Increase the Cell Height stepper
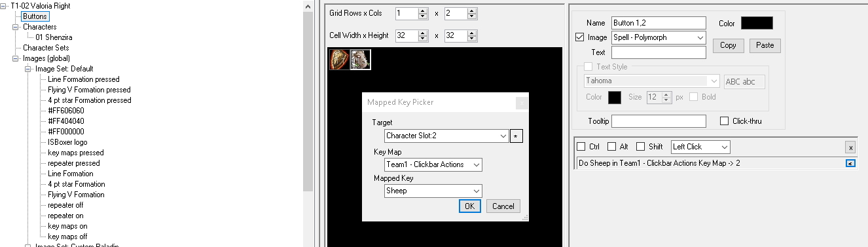868x247 pixels. [x=471, y=33]
